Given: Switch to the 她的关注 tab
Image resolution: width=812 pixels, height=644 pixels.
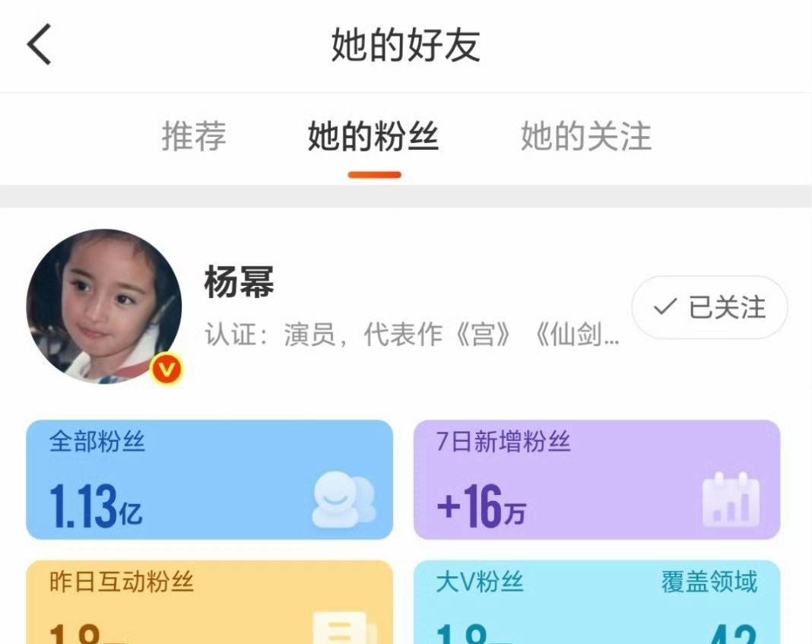Looking at the screenshot, I should point(585,136).
